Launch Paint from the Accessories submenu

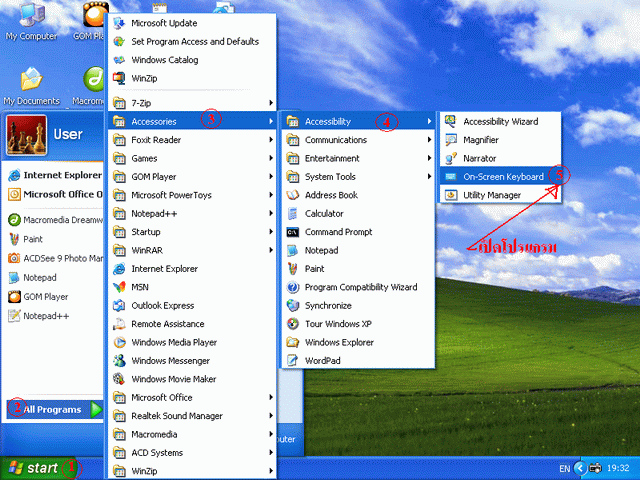coord(358,269)
